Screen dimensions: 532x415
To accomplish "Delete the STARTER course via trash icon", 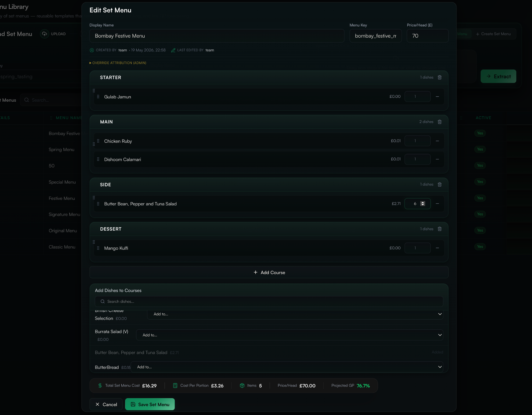I will click(x=440, y=77).
